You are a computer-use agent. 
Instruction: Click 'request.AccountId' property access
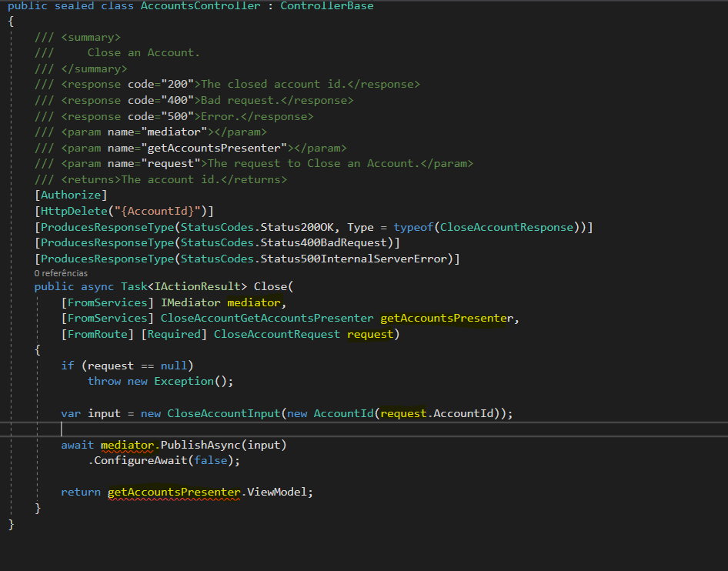coord(437,413)
